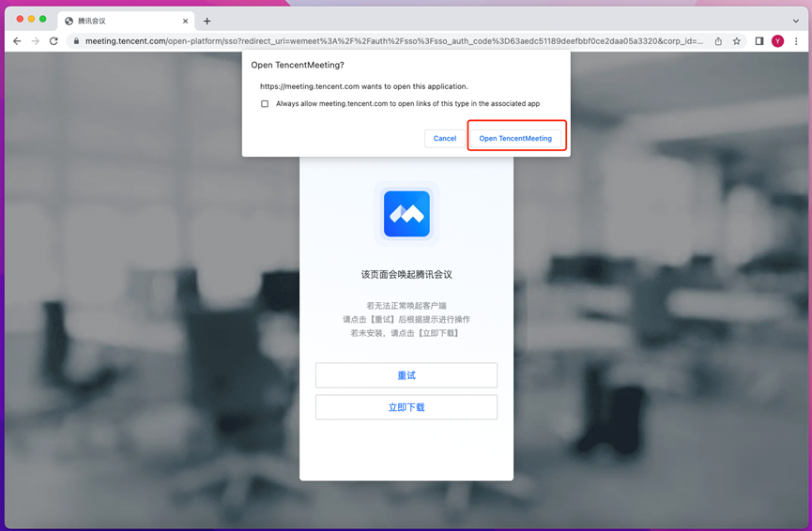Viewport: 812px width, 531px height.
Task: Close the 腾讯会议 tab
Action: (185, 21)
